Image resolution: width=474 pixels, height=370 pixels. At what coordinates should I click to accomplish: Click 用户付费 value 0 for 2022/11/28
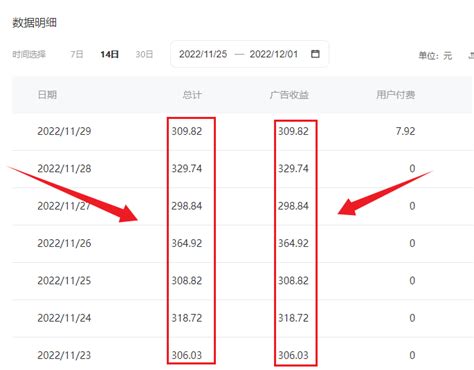click(412, 169)
